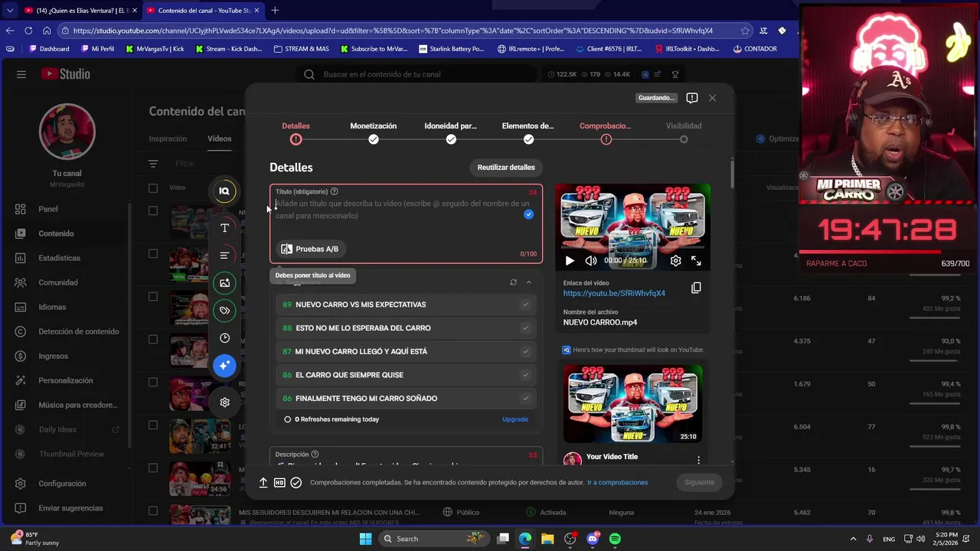
Task: Click the Reutilizar detalles button
Action: [506, 167]
